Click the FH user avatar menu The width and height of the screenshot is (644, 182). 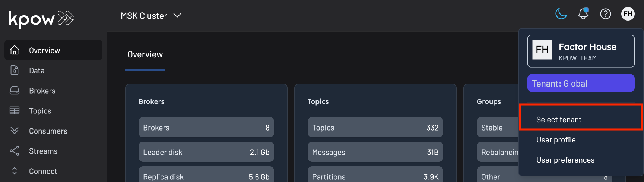point(628,14)
